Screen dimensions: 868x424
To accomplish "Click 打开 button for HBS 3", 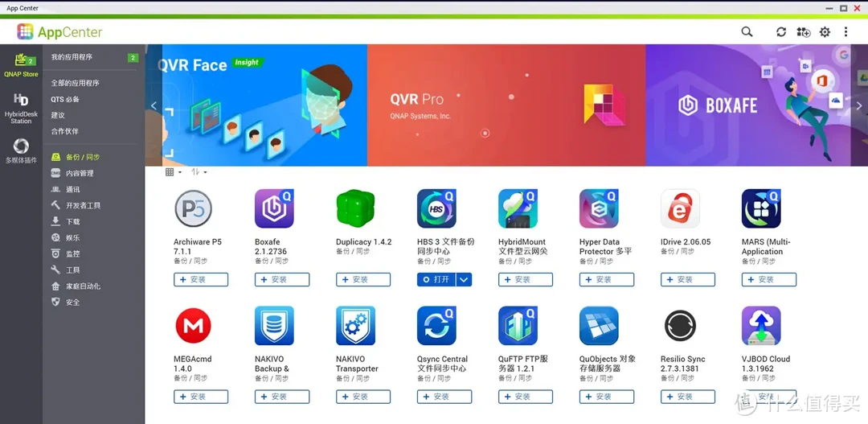I will pos(436,279).
